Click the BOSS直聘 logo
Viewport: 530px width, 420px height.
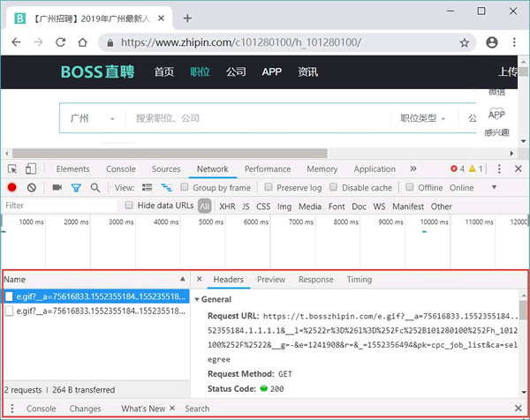click(x=97, y=72)
